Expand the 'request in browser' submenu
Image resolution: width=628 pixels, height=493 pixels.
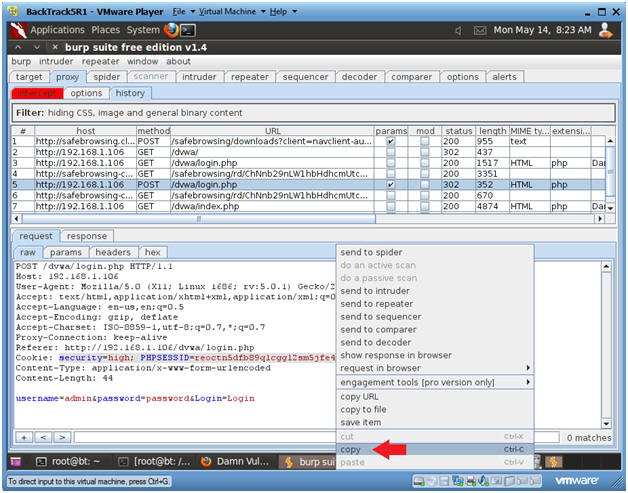[x=435, y=368]
